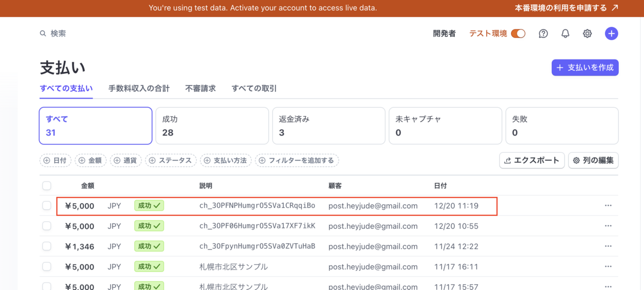Viewport: 644px width, 290px height.
Task: Click description ch_3OFpynHumgrO5SVa0ZVTuHaB
Action: (x=257, y=246)
